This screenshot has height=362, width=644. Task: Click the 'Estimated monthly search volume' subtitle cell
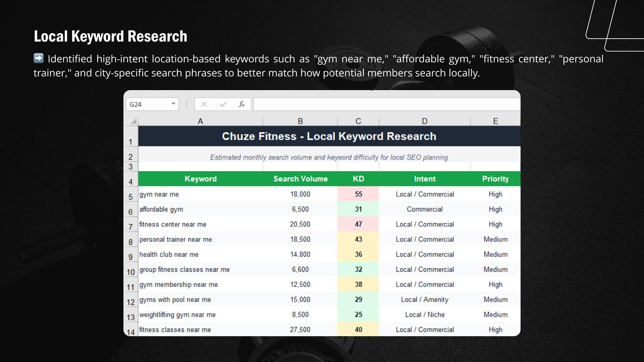(329, 155)
